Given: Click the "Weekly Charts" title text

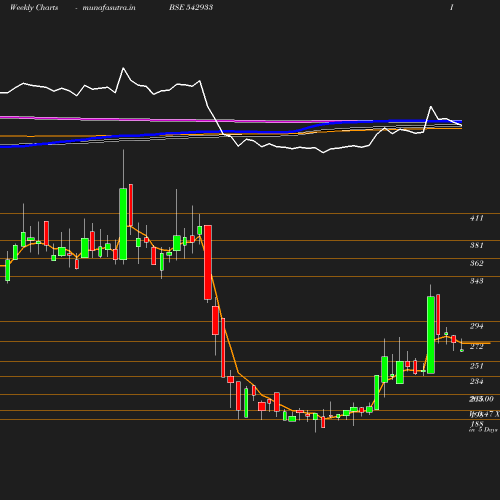Looking at the screenshot, I should point(34,7).
